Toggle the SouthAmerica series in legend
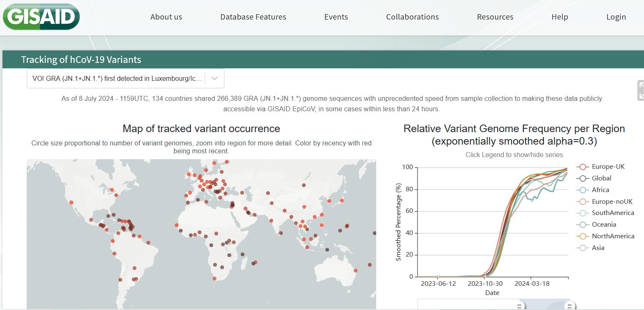The width and height of the screenshot is (644, 310). pyautogui.click(x=613, y=213)
